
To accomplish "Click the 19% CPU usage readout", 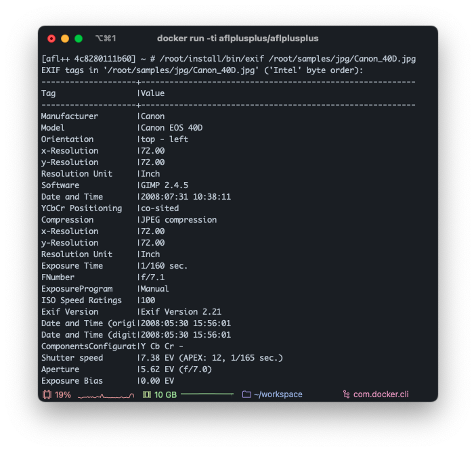I will pos(63,394).
